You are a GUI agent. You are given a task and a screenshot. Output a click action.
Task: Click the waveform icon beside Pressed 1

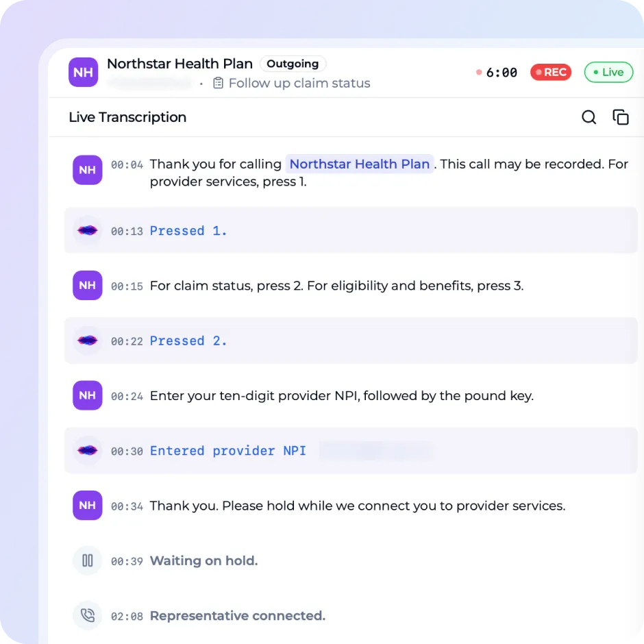pyautogui.click(x=88, y=230)
